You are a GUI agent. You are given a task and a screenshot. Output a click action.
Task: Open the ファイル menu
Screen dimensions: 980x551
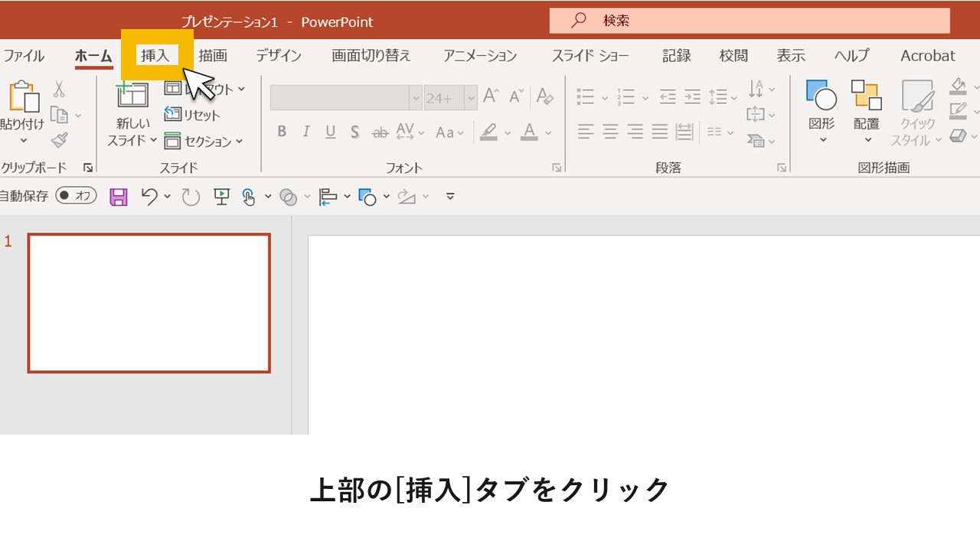coord(26,55)
